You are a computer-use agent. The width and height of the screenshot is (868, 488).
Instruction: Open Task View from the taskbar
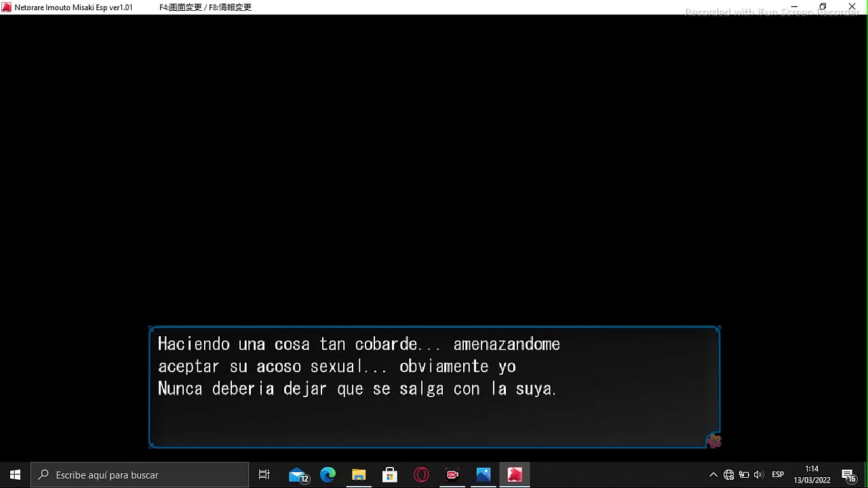pos(264,475)
